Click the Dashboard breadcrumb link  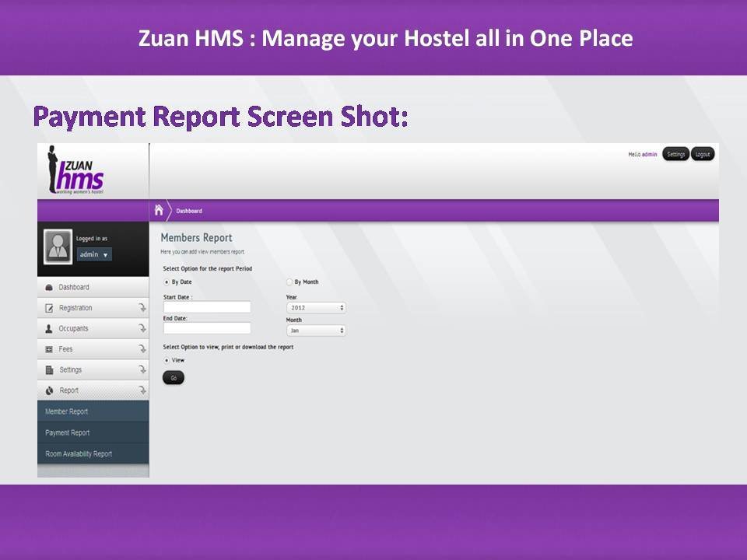(x=189, y=211)
